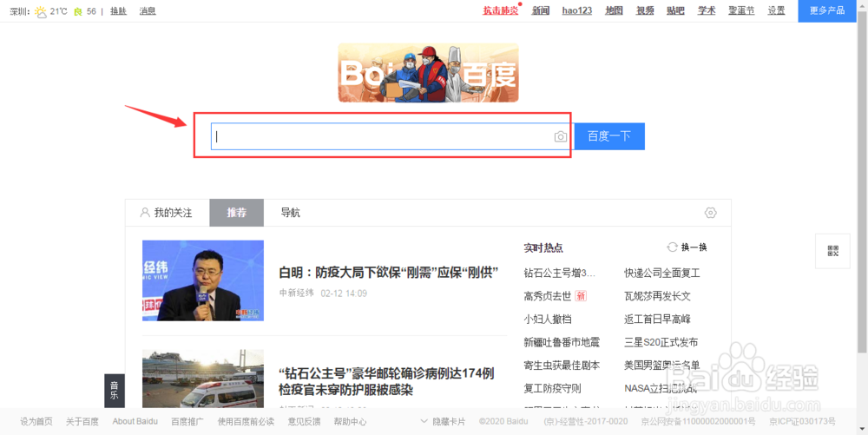Click the refresh icon beside 换一换
Viewport: 868px width, 435px height.
click(x=672, y=247)
